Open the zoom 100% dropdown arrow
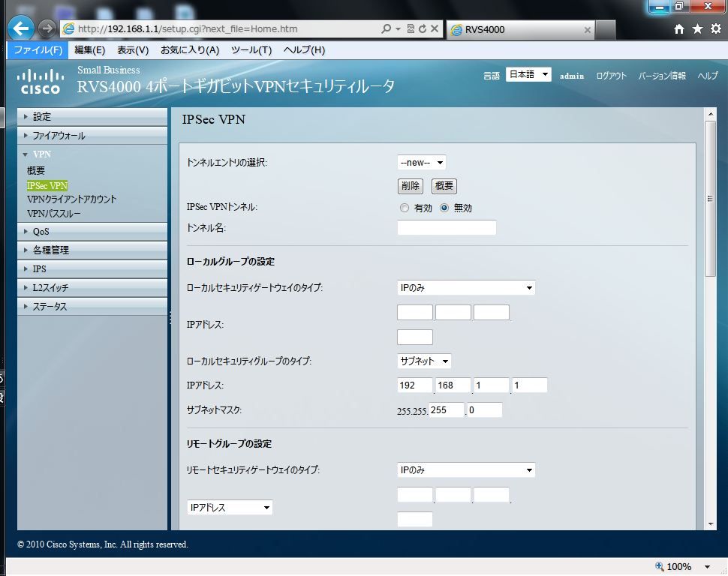This screenshot has width=728, height=576. point(707,567)
